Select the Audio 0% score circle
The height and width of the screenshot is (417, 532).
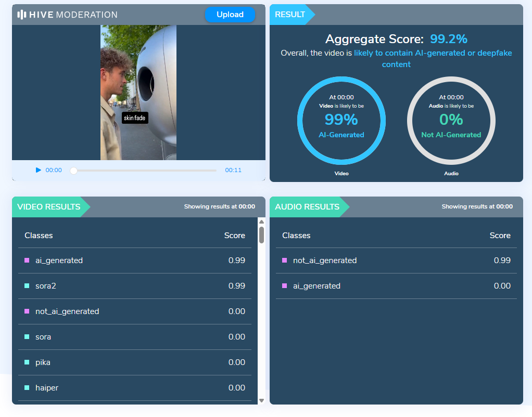pos(451,121)
